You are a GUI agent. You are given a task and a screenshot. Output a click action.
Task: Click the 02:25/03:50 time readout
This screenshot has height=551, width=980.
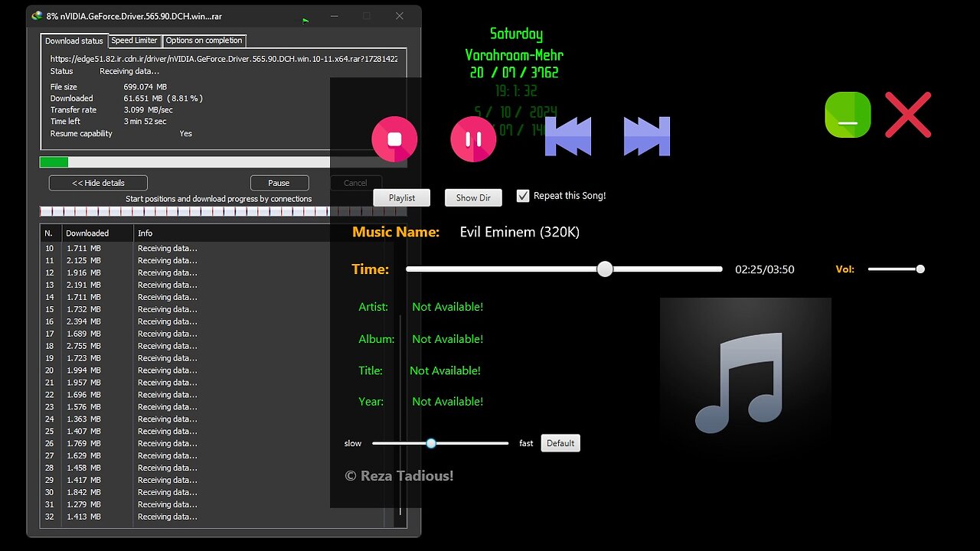(765, 269)
